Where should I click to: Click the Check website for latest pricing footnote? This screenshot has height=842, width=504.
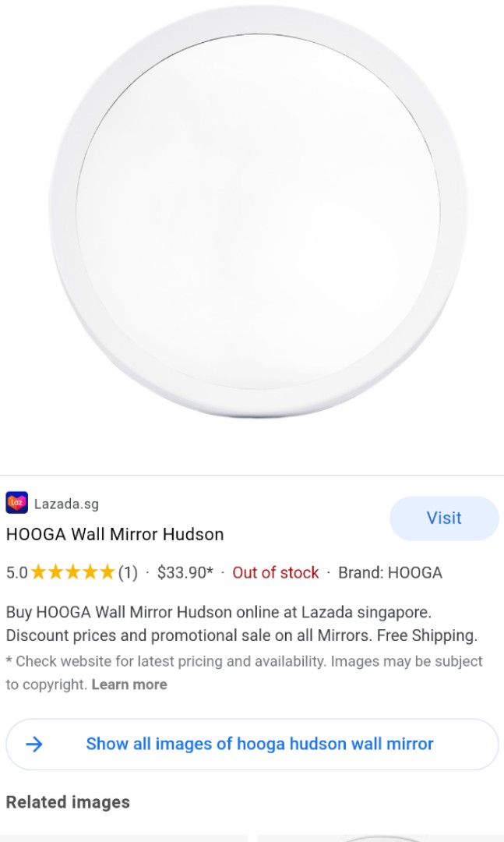coord(245,673)
